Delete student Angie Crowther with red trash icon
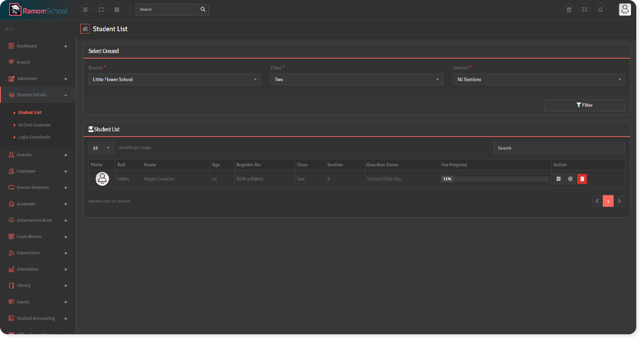Screen dimensions: 644x341 click(582, 179)
